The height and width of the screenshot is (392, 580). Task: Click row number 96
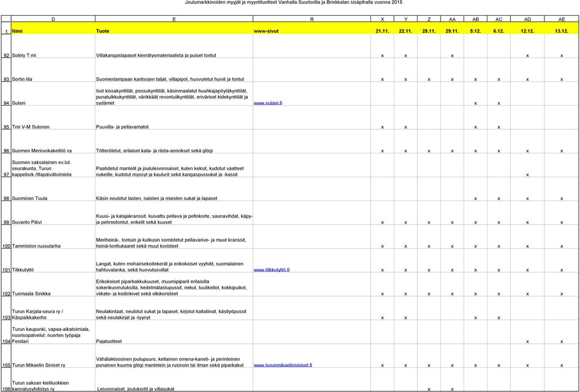(6, 141)
